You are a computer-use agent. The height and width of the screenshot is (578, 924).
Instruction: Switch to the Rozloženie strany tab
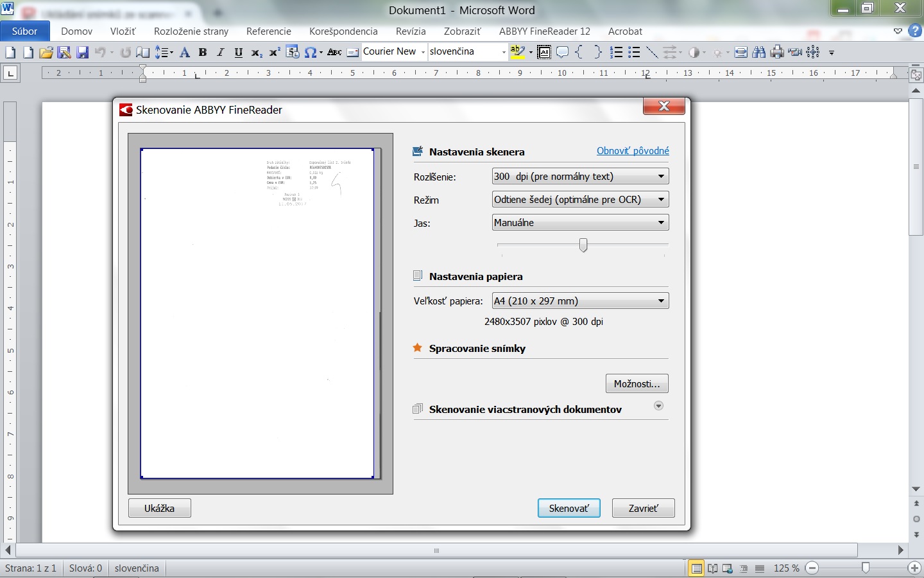pyautogui.click(x=191, y=31)
